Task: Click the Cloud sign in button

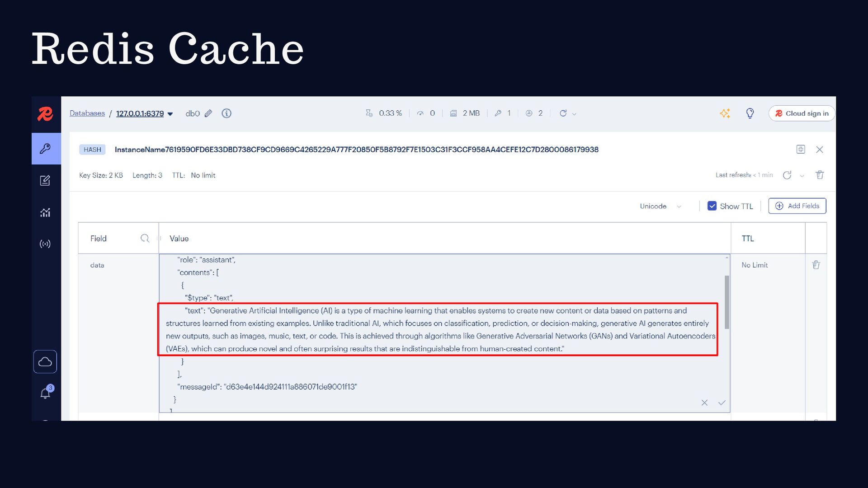Action: 802,113
